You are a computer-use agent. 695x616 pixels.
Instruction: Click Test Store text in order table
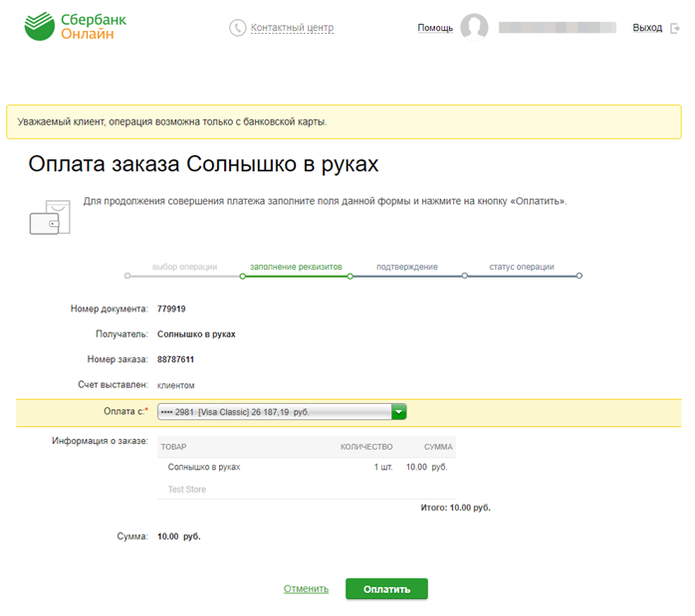pyautogui.click(x=187, y=490)
